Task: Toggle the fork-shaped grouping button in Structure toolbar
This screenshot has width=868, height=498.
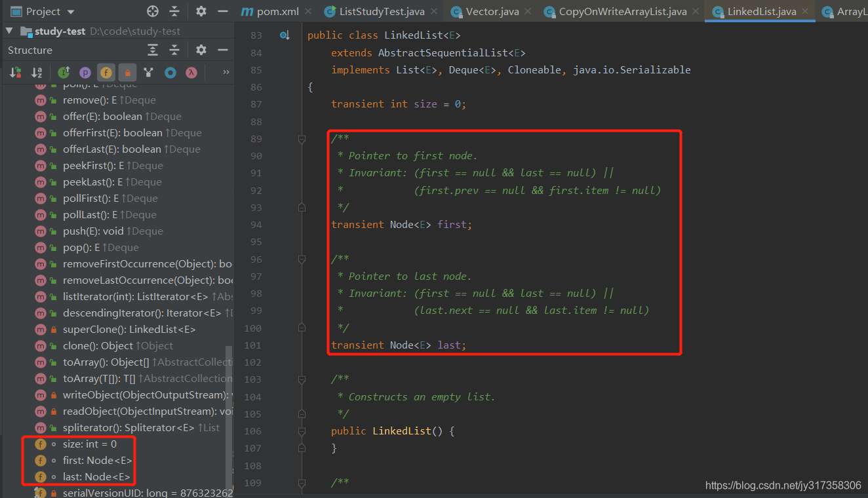Action: [149, 73]
